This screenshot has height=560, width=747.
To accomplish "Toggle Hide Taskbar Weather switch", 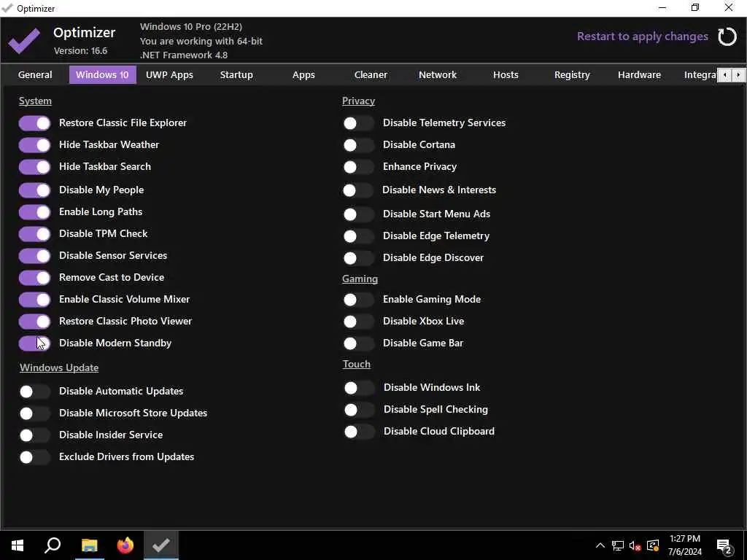I will 34,145.
